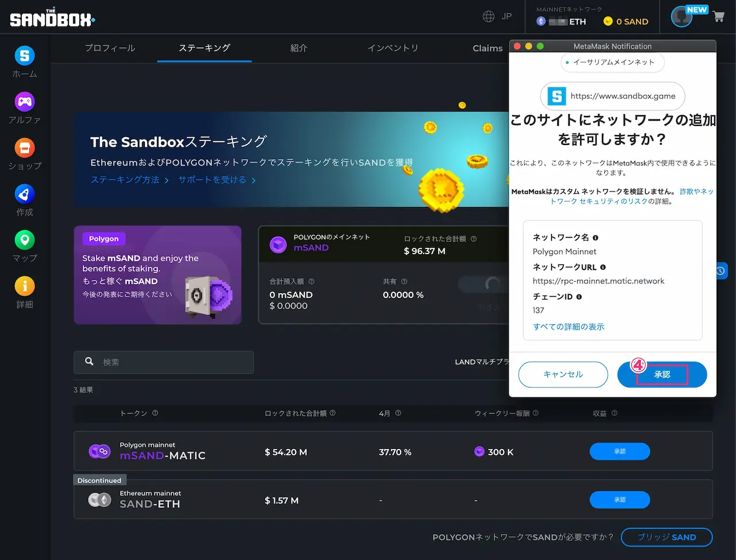Click the Polygon mSAND staking promo card
736x560 pixels.
(x=158, y=275)
